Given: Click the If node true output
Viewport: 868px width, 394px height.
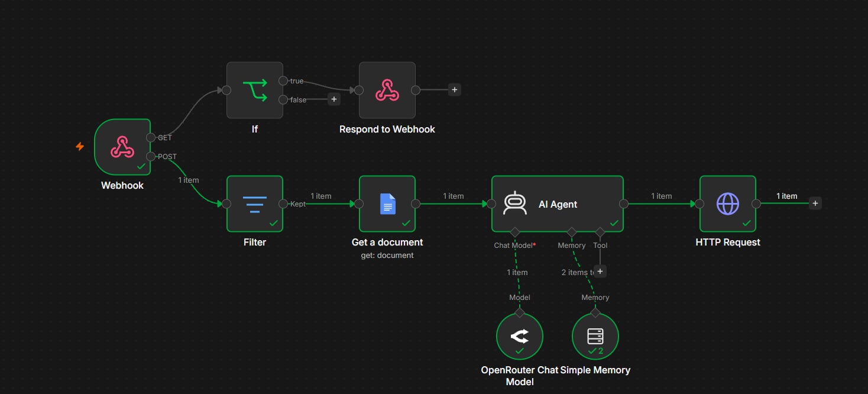Looking at the screenshot, I should click(283, 80).
